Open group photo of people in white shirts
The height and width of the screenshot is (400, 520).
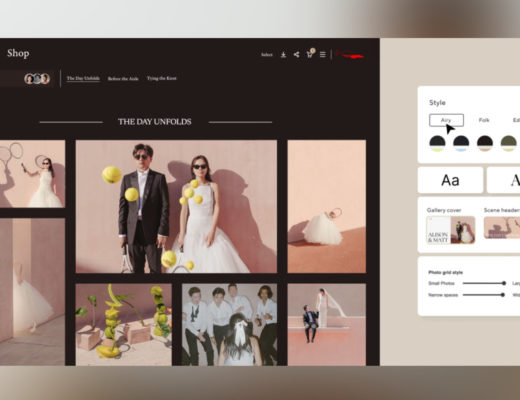coord(229,325)
